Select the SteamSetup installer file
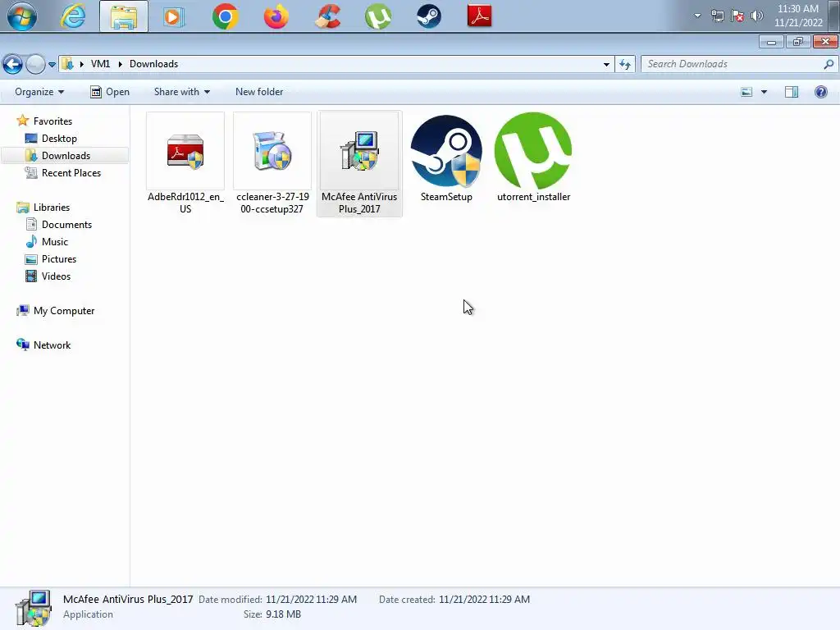 446,158
